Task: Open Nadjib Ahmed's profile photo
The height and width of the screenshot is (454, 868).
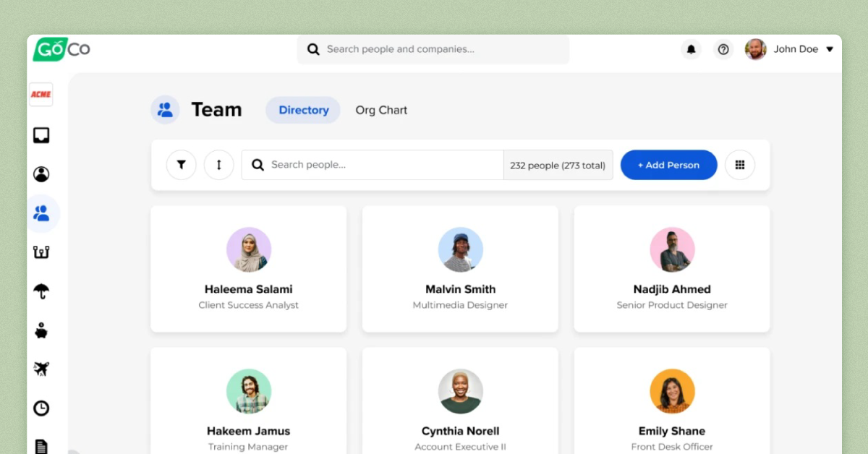Action: pos(672,250)
